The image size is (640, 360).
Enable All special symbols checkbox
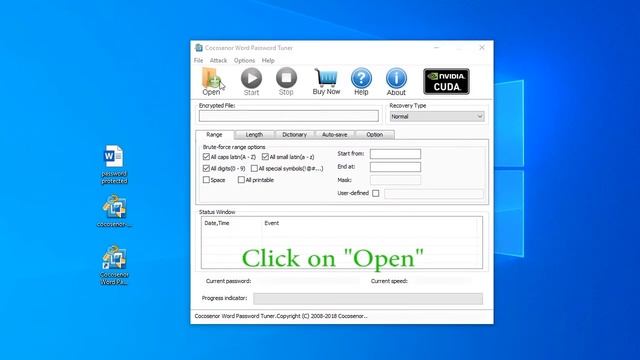[x=254, y=168]
